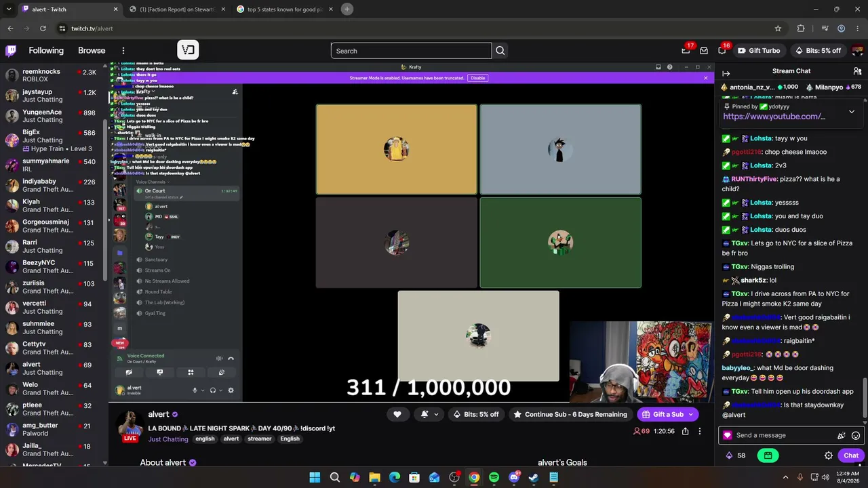868x488 pixels.
Task: Open the chat community users icon
Action: click(x=857, y=71)
